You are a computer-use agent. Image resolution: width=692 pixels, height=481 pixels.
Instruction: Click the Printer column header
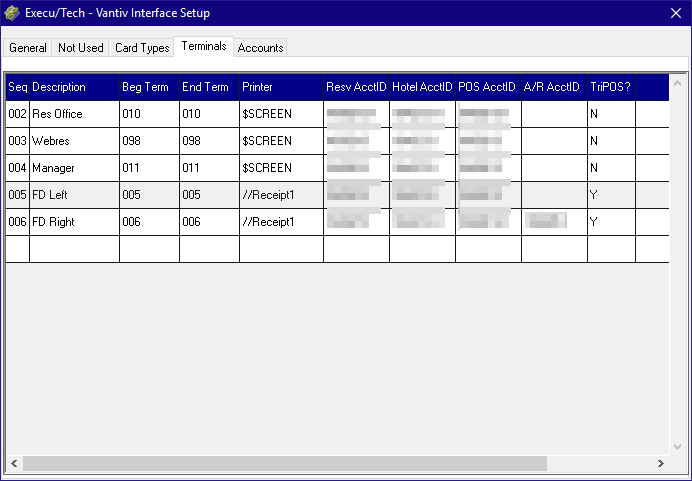tap(281, 87)
